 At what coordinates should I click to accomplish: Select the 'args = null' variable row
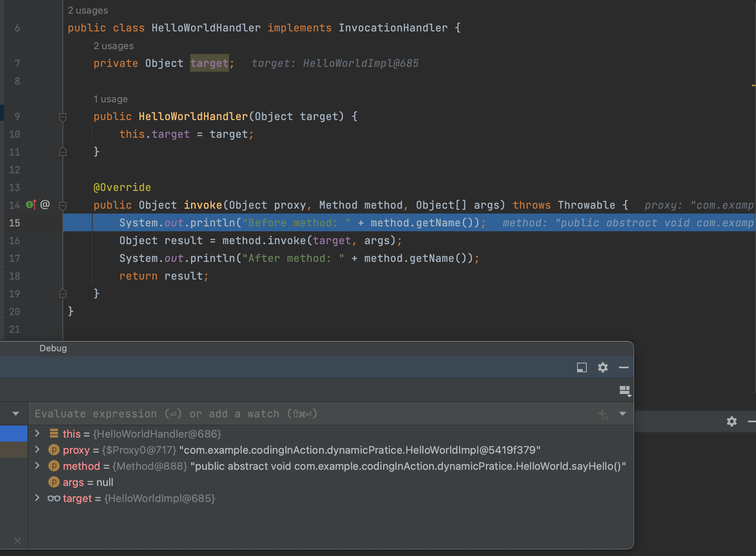[88, 482]
